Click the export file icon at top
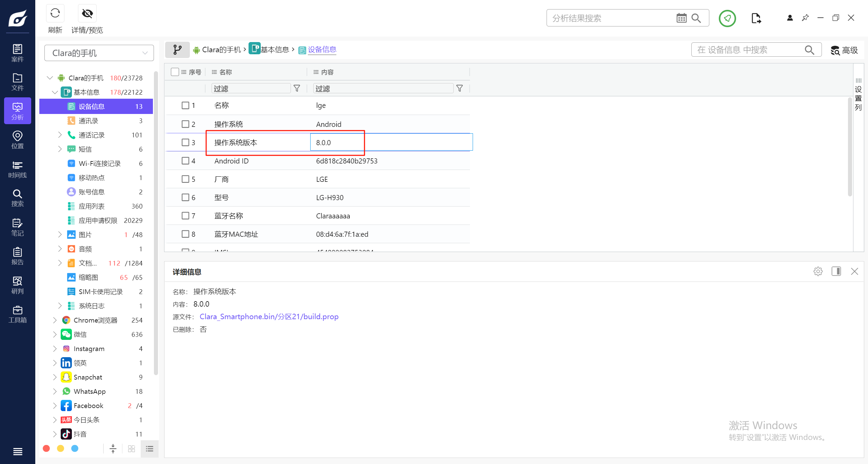 coord(756,18)
